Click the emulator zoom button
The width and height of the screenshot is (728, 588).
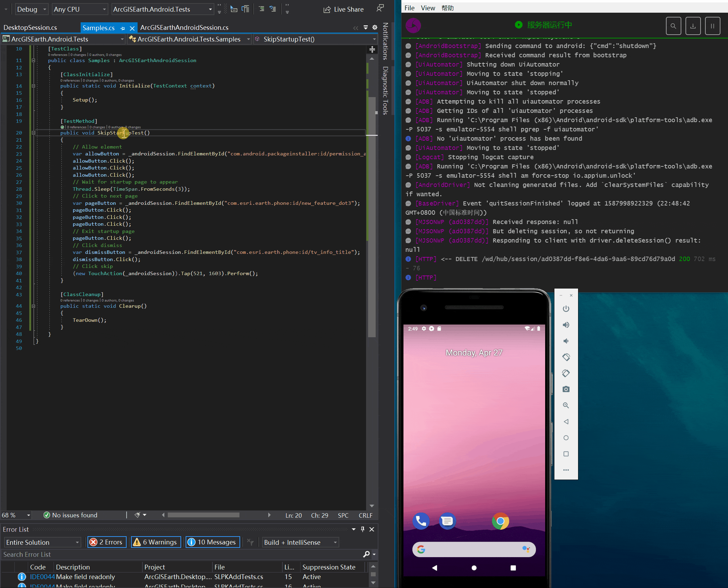click(x=566, y=405)
